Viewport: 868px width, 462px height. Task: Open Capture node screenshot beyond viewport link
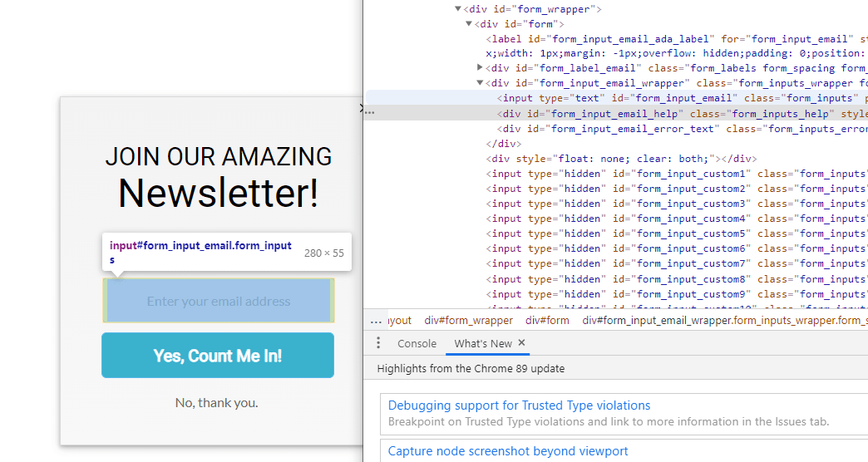click(x=508, y=451)
